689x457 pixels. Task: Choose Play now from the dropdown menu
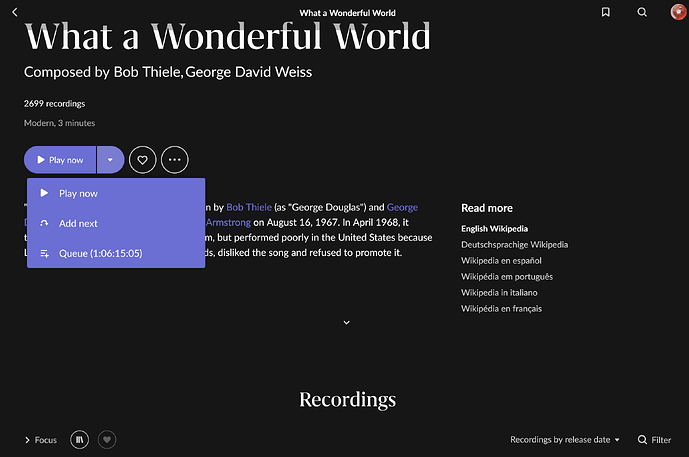point(116,193)
